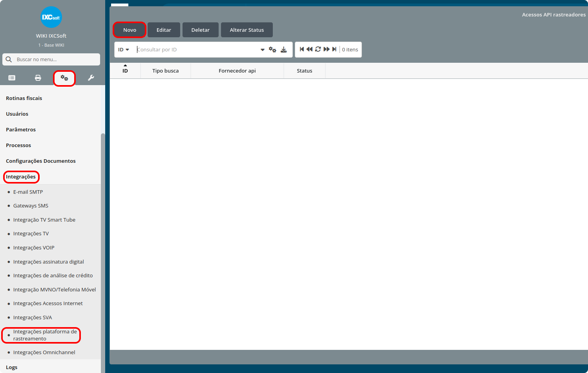Go to next page of results
The width and height of the screenshot is (588, 373).
coord(327,49)
